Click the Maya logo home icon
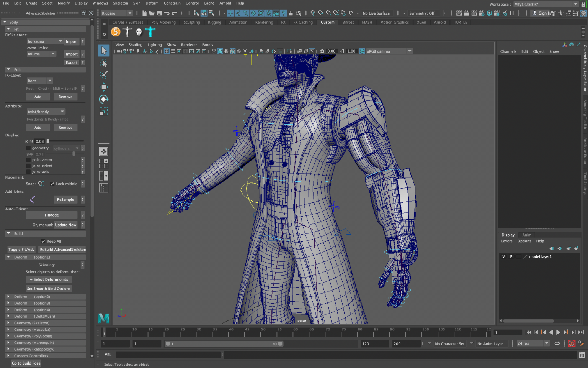 [x=104, y=318]
